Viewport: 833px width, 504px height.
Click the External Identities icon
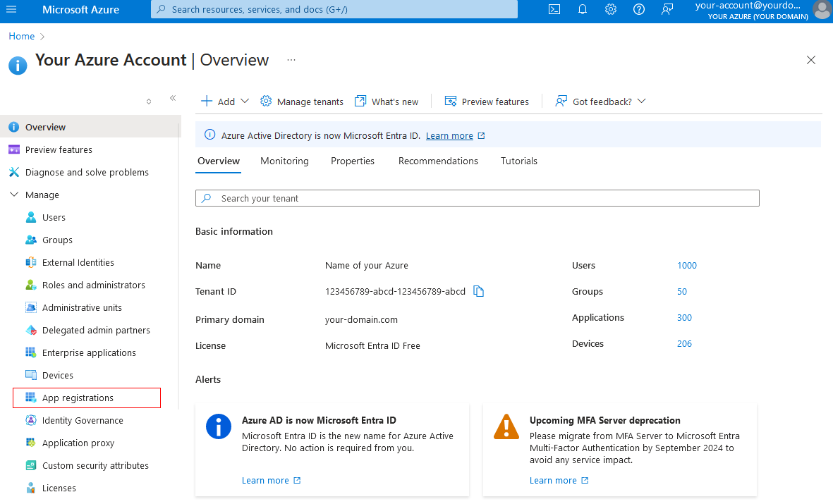(31, 262)
